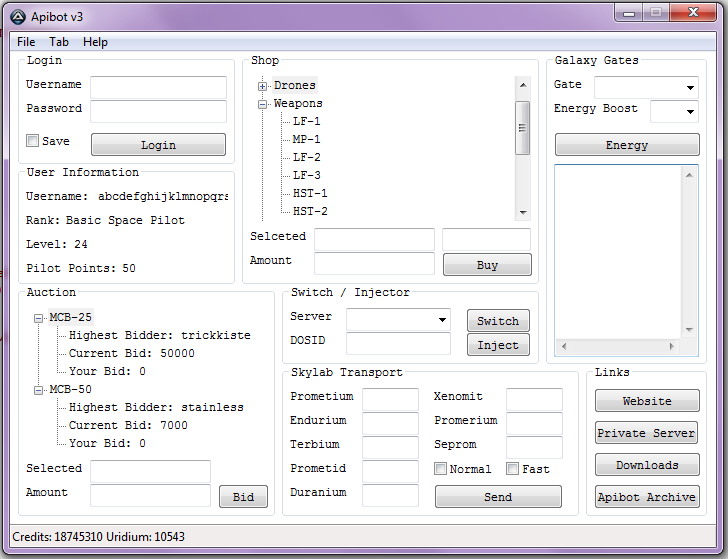The width and height of the screenshot is (728, 559).
Task: Enable the Normal transport checkbox
Action: (440, 468)
